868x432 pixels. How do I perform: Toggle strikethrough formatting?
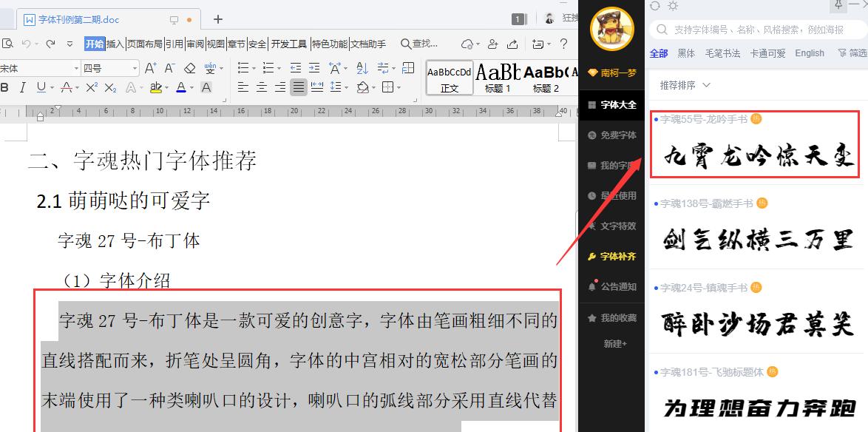click(x=67, y=87)
